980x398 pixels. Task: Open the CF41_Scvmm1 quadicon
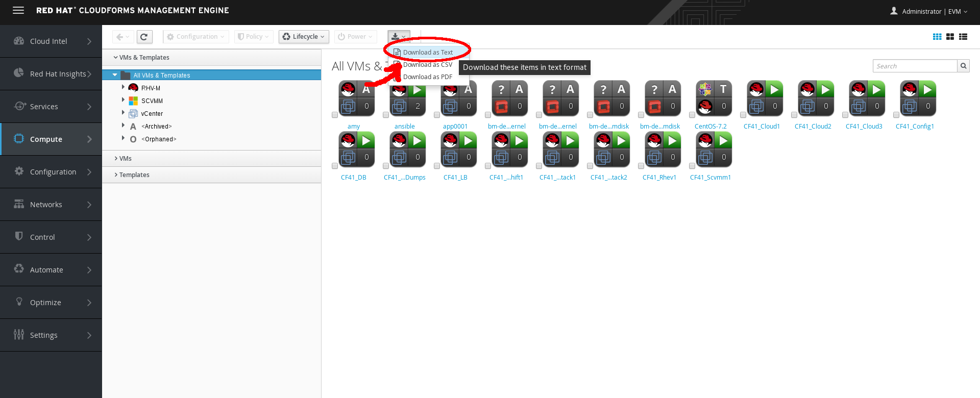pyautogui.click(x=714, y=150)
